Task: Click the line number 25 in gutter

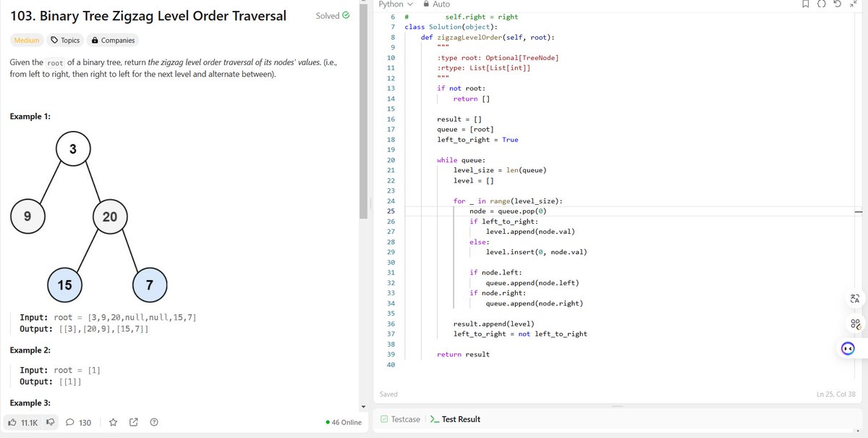Action: click(391, 211)
